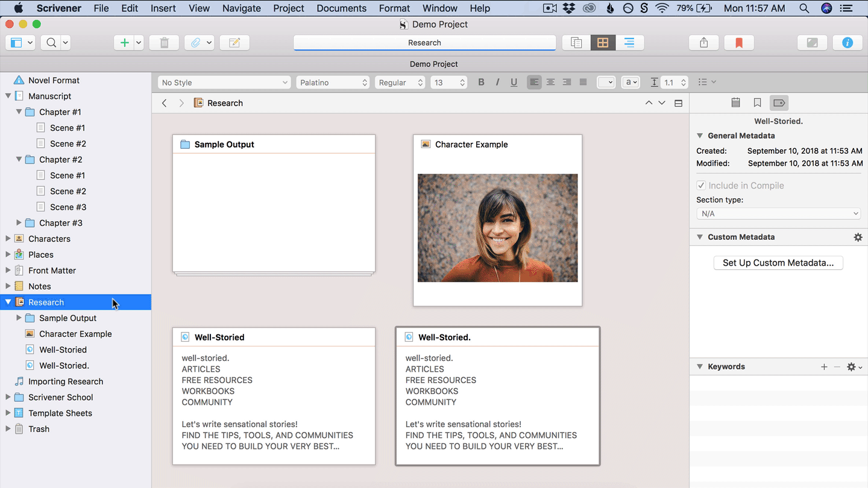Align text left
Image resolution: width=868 pixels, height=488 pixels.
click(x=534, y=83)
